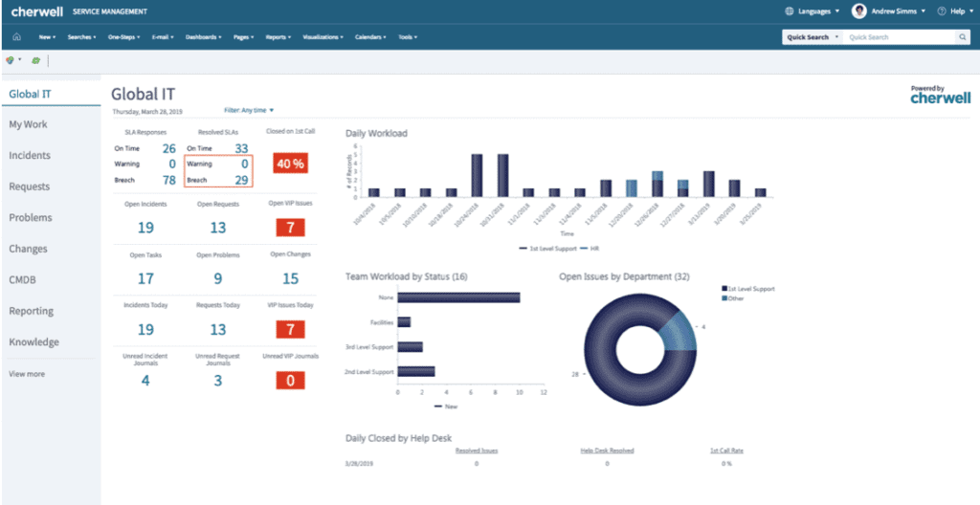Click Open Problems count 9

coord(217,278)
